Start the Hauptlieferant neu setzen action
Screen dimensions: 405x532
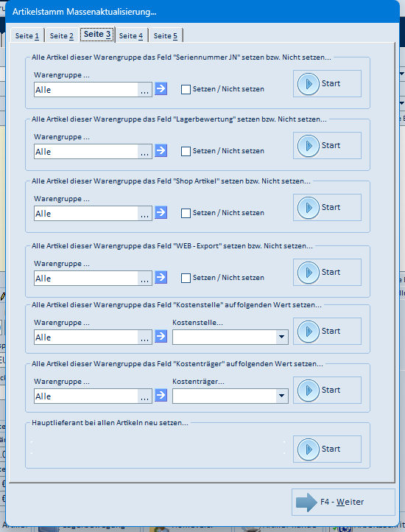pyautogui.click(x=327, y=449)
